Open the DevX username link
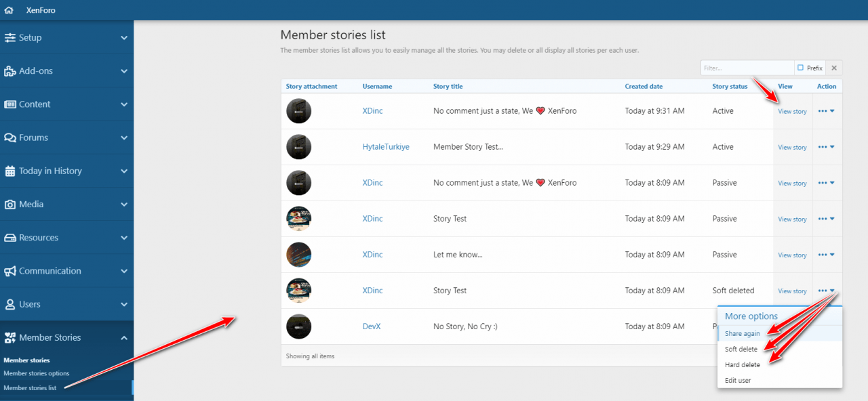The height and width of the screenshot is (401, 868). (372, 326)
